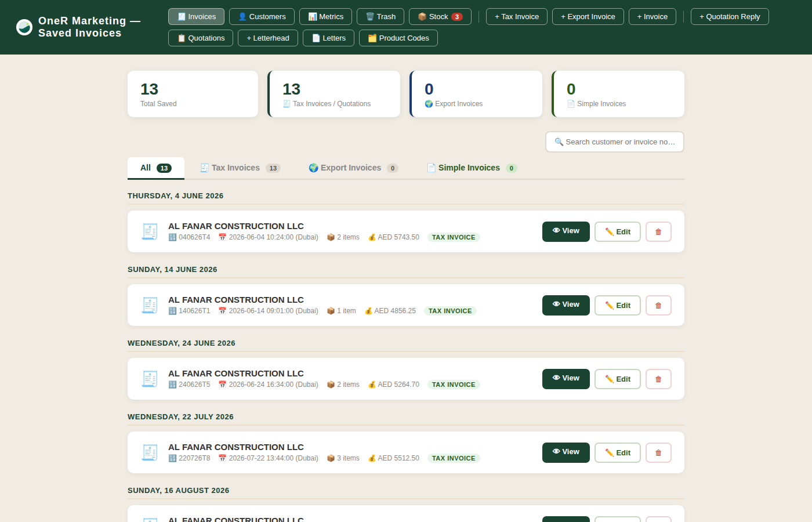Click the + Letterhead button
The height and width of the screenshot is (522, 812).
pos(268,38)
